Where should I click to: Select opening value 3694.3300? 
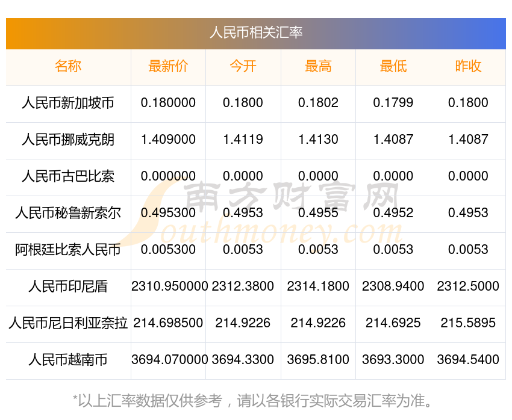pos(243,360)
